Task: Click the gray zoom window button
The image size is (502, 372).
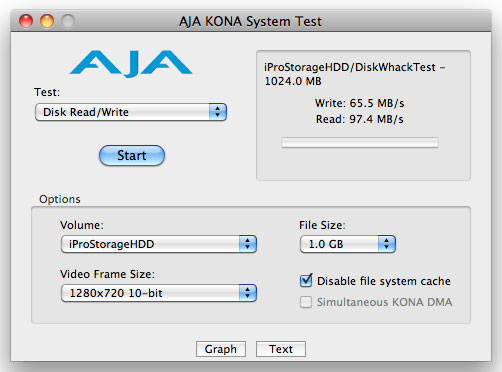Action: point(68,21)
